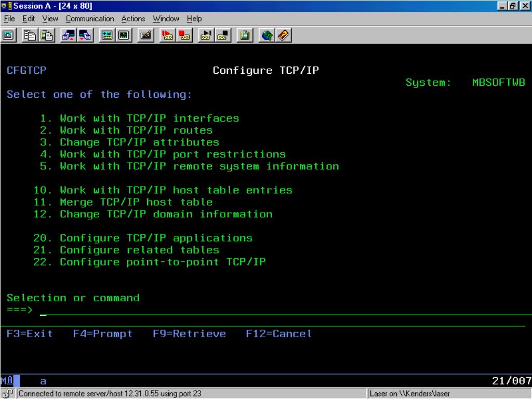Click the Play Macro toolbar icon
532x399 pixels.
point(206,35)
